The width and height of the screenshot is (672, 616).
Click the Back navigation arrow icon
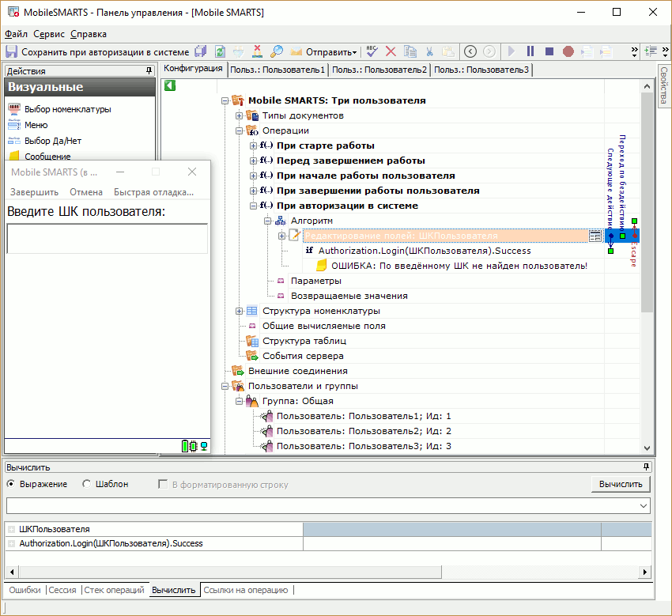(470, 52)
